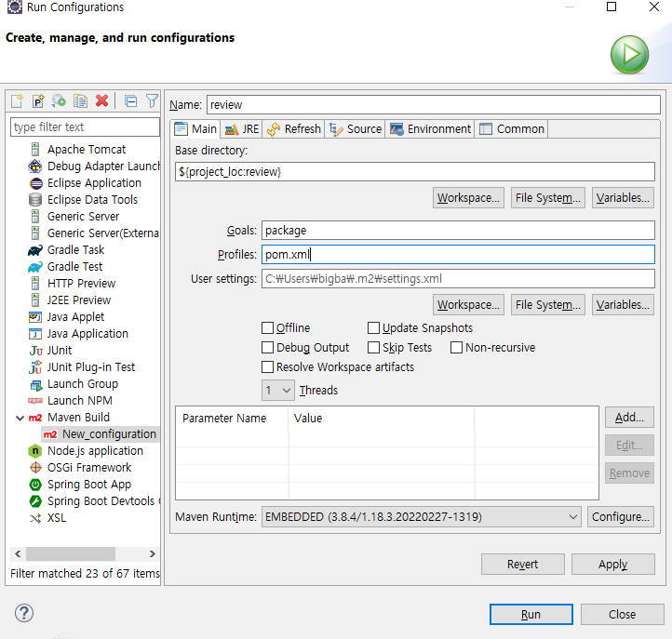This screenshot has height=639, width=672.
Task: Select XSL launch type
Action: [x=47, y=518]
